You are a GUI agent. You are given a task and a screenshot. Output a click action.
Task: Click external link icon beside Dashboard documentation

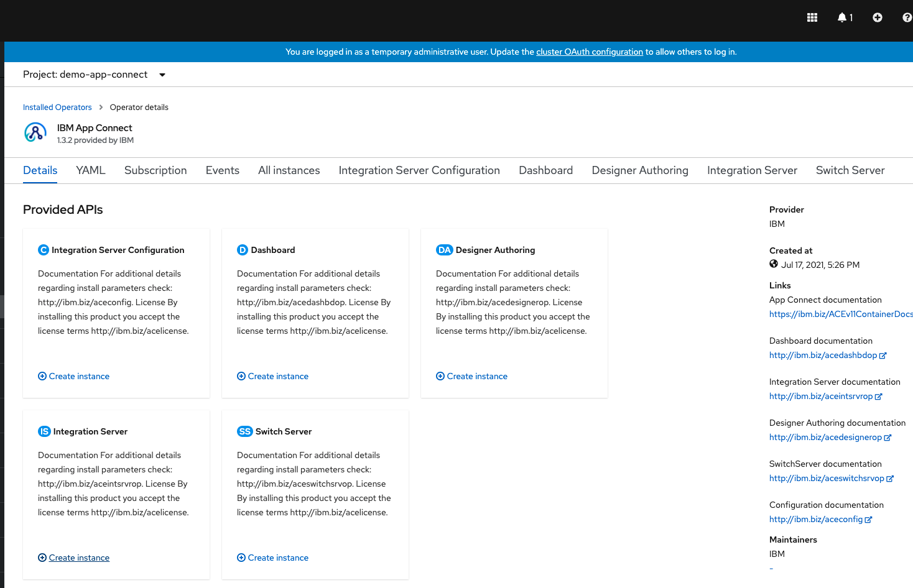(x=884, y=355)
